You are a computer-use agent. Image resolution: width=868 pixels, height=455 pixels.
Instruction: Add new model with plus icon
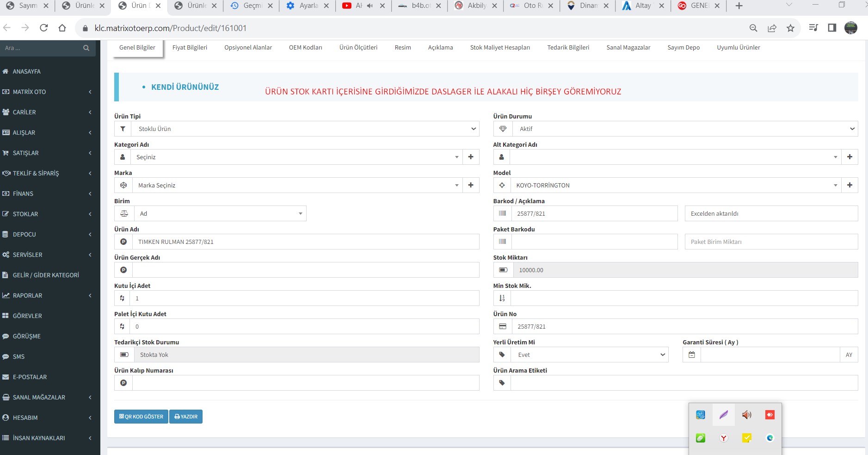coord(849,185)
